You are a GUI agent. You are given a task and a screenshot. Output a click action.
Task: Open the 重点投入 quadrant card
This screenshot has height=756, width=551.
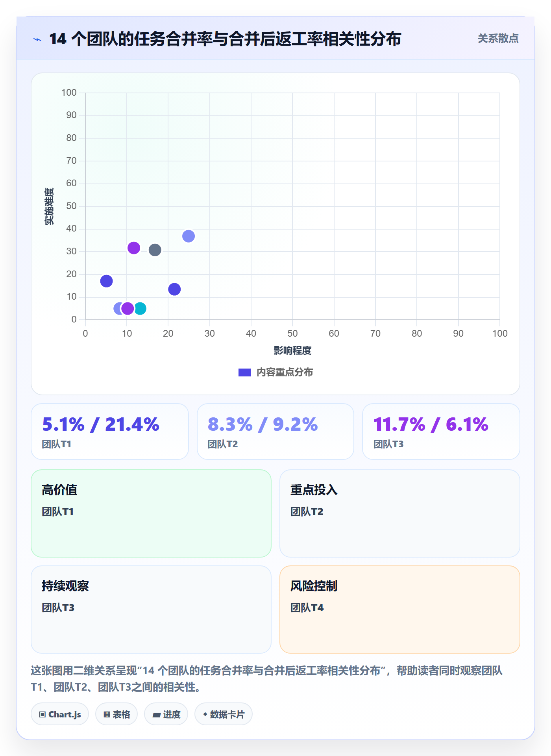400,513
